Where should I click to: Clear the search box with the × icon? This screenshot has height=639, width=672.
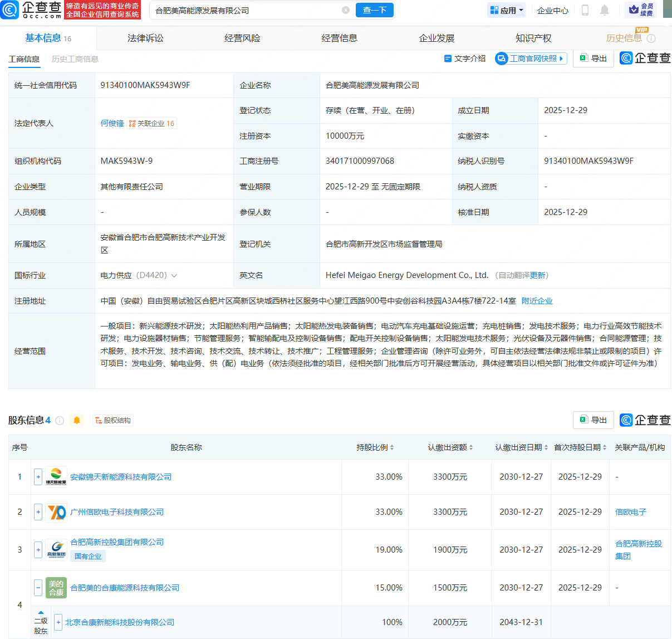346,10
